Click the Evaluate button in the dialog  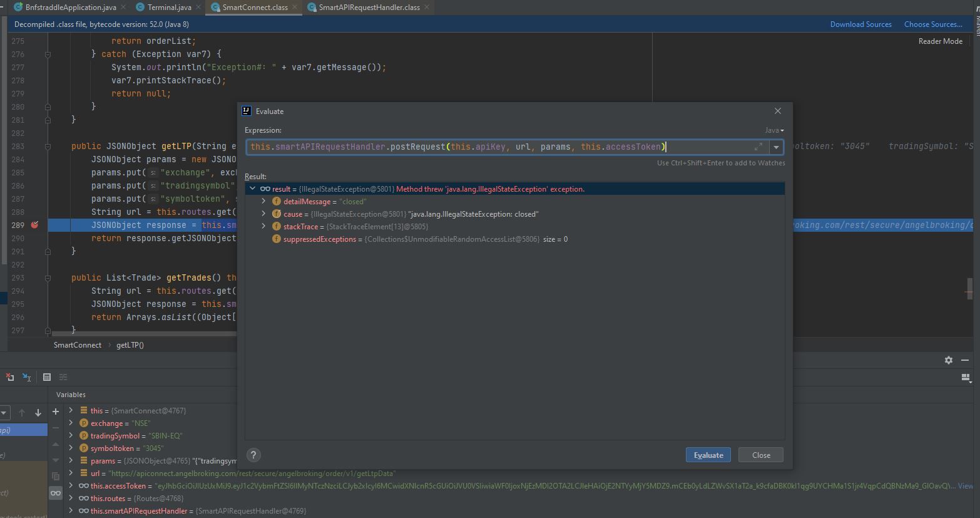tap(708, 455)
